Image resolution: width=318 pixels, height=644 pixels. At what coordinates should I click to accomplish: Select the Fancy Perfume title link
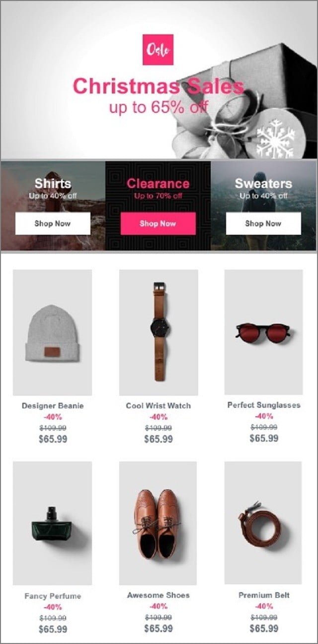click(x=53, y=596)
